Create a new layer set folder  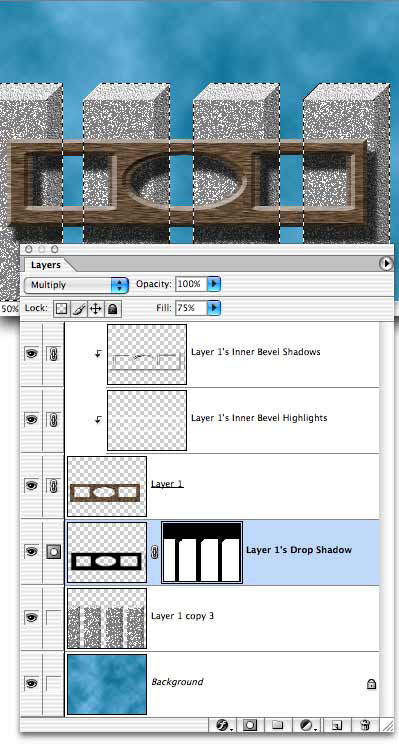tap(278, 726)
